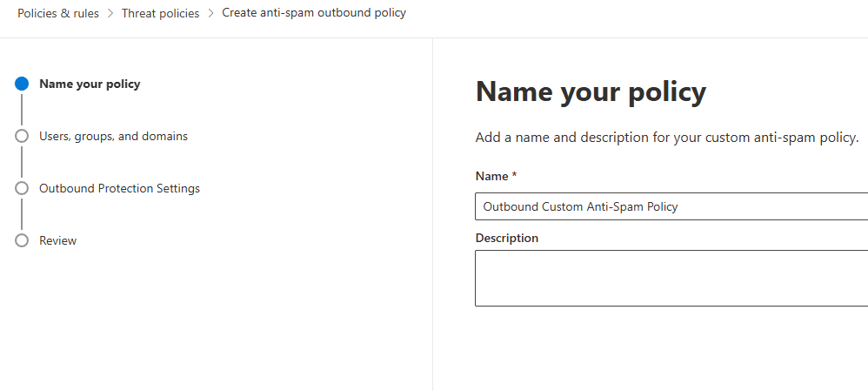Go to the Review step label

click(x=57, y=241)
